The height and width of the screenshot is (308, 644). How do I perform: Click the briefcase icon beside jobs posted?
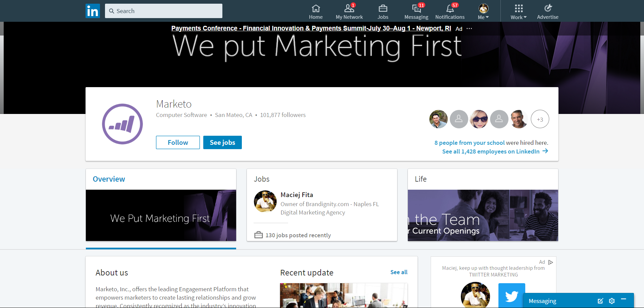(x=258, y=235)
